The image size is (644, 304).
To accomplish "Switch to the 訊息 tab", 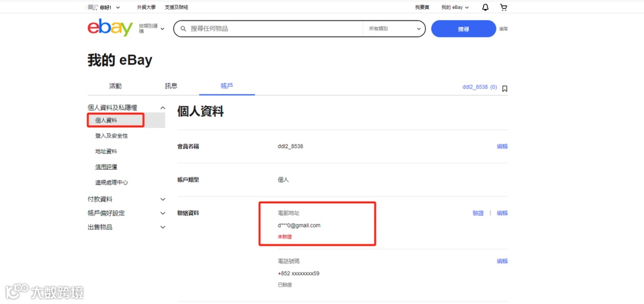I will pos(171,86).
